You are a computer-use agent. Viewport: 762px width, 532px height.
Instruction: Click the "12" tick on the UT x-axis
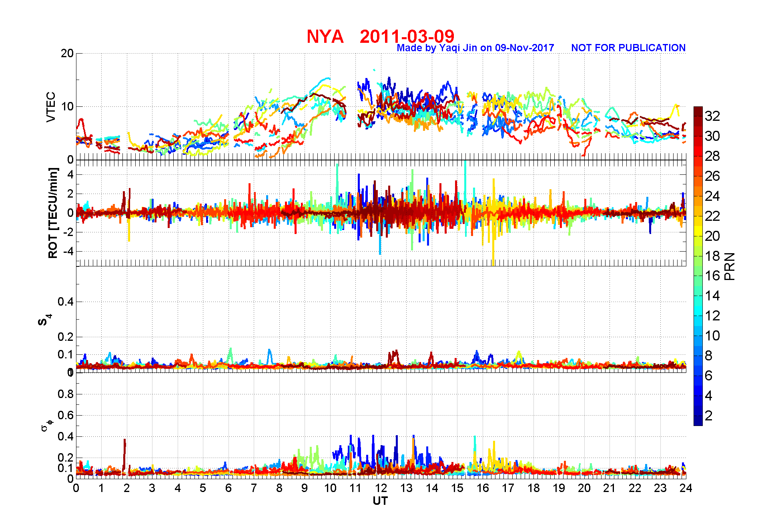[x=381, y=488]
